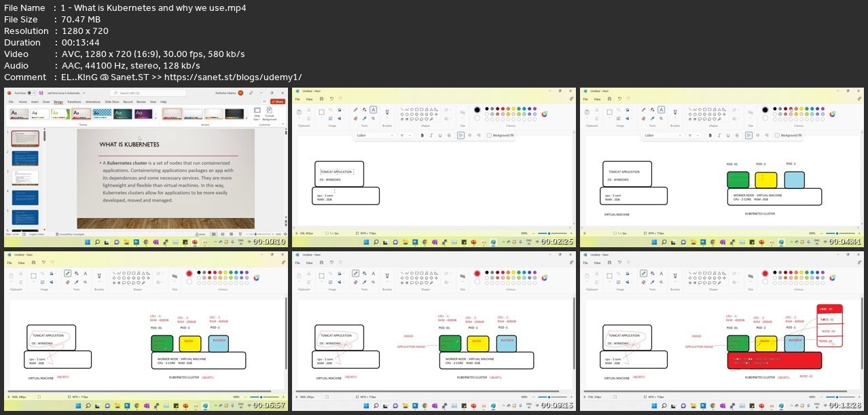Click the red Colour 1 circle in the 00:11:28 Paint frame
Image resolution: width=868 pixels, height=415 pixels.
765,274
